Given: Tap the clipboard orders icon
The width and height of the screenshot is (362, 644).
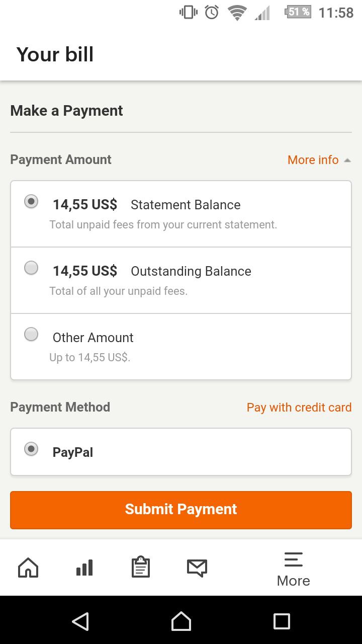Looking at the screenshot, I should (141, 567).
